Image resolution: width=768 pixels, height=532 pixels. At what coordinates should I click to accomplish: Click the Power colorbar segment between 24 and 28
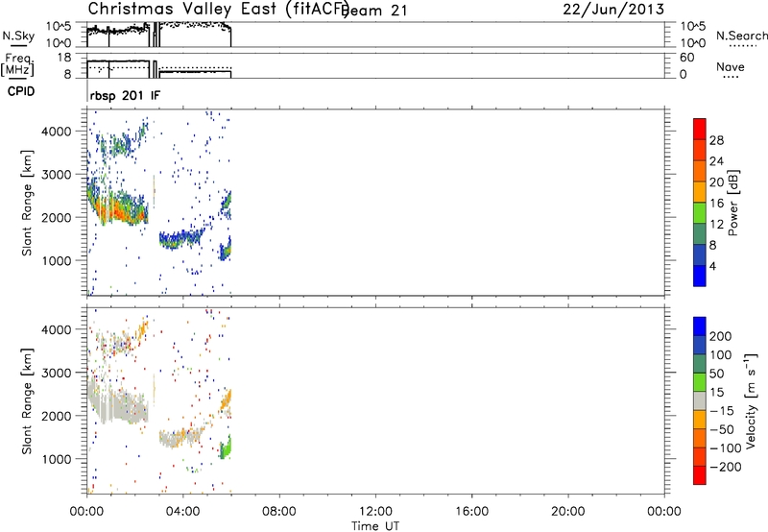pyautogui.click(x=700, y=151)
